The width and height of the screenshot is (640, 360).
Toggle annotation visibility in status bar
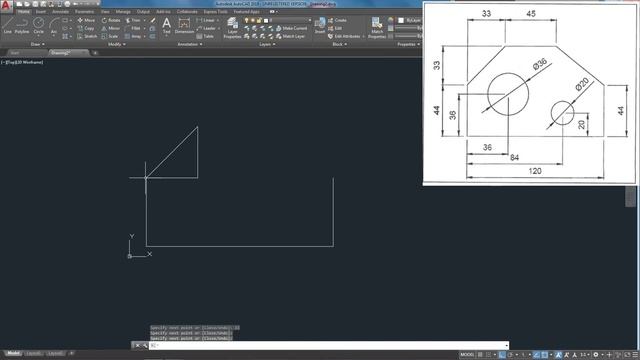[x=558, y=355]
